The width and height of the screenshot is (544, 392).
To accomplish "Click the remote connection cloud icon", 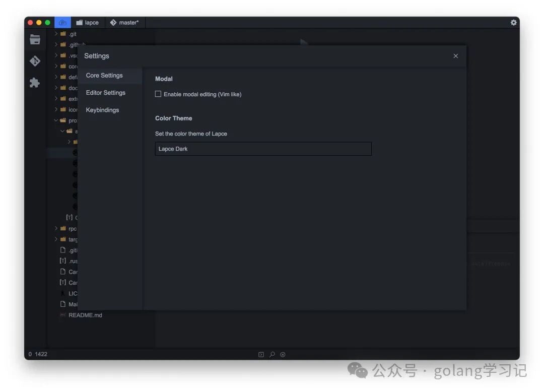I will (x=62, y=23).
